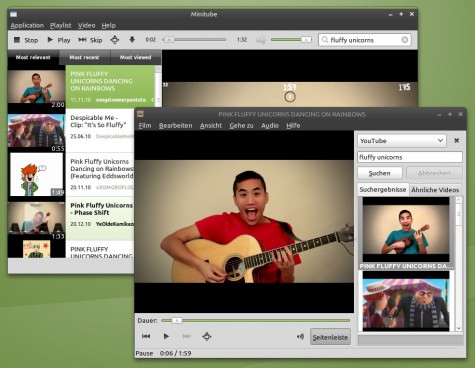This screenshot has width=475, height=368.
Task: Select the Eddsworld cartoon thumbnail
Action: pyautogui.click(x=36, y=174)
